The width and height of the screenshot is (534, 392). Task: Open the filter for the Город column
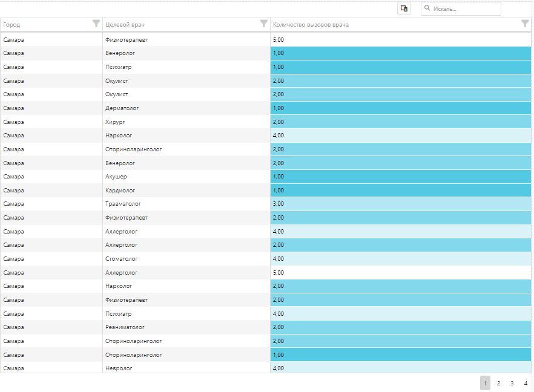click(x=96, y=24)
